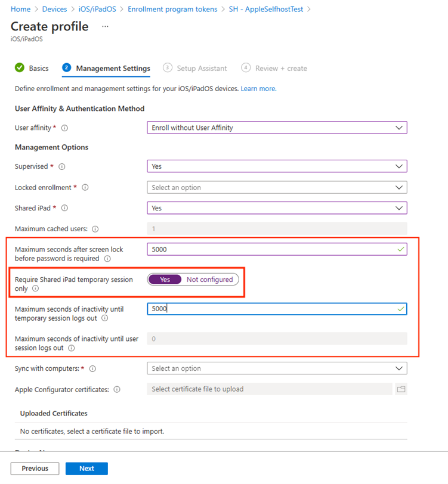Viewport: 448px width, 484px height.
Task: Click the Enrollment program tokens breadcrumb
Action: (x=172, y=10)
